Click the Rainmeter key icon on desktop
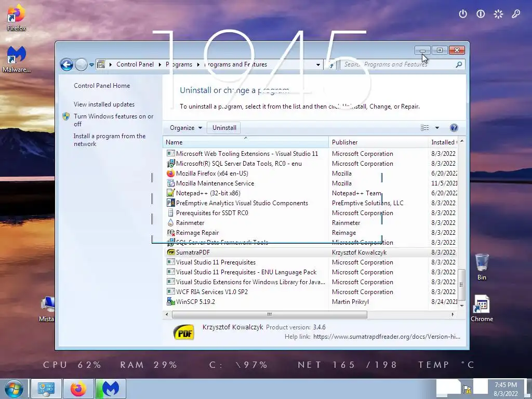This screenshot has height=399, width=532. pyautogui.click(x=516, y=14)
